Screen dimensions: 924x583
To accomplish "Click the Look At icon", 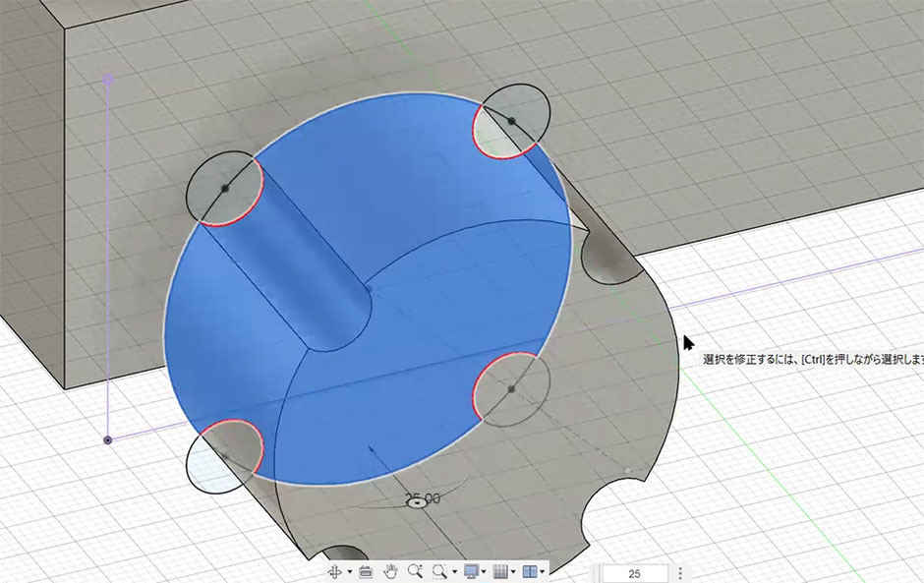I will pos(366,571).
